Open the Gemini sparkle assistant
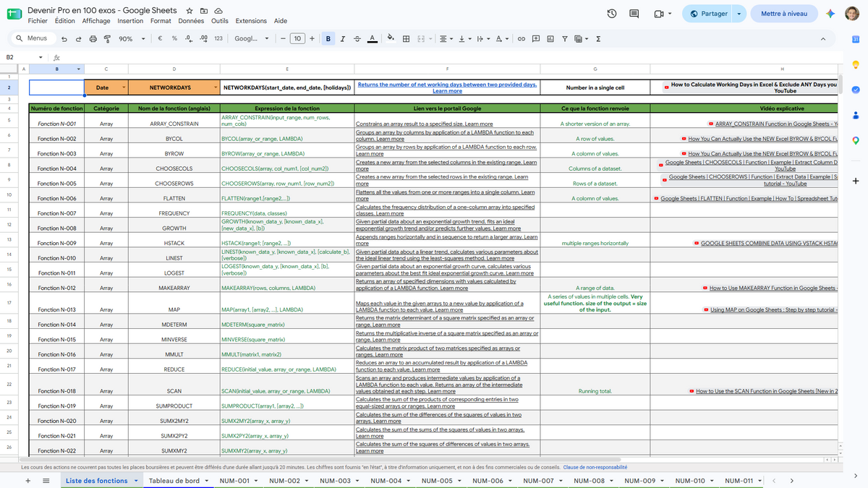This screenshot has height=488, width=868. click(x=831, y=14)
